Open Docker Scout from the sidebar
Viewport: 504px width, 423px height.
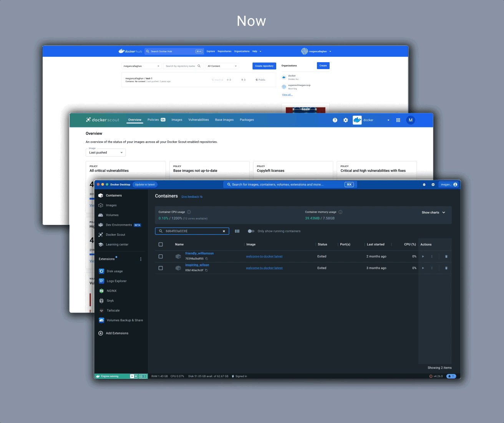coord(115,235)
